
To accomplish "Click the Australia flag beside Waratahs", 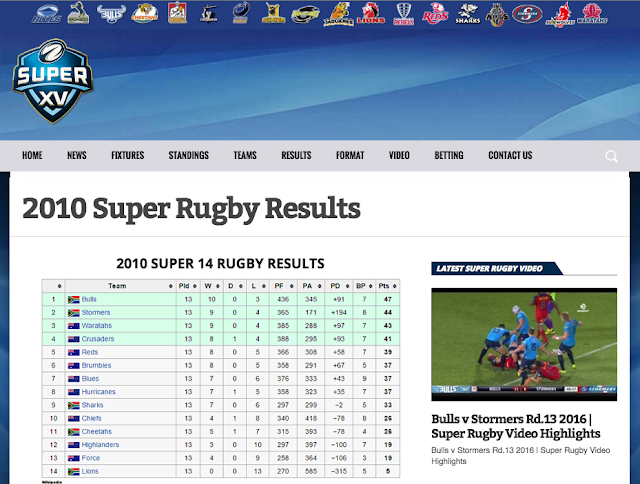I will (x=73, y=326).
